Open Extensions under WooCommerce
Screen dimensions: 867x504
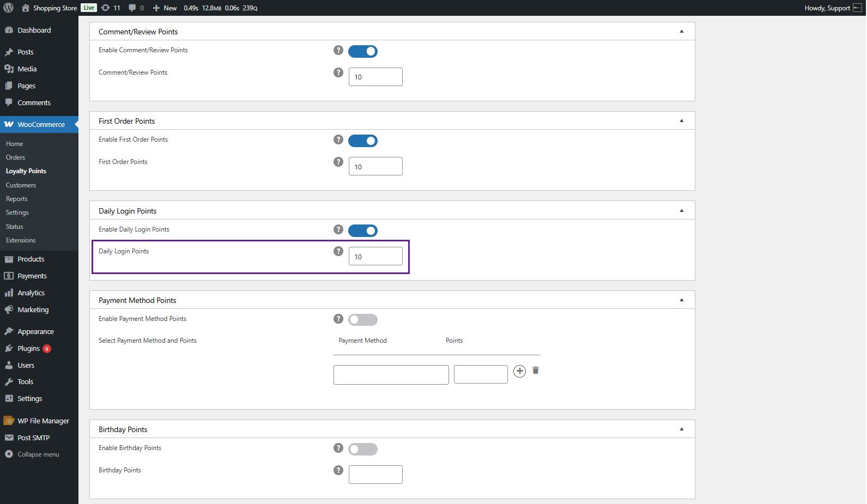[x=21, y=240]
